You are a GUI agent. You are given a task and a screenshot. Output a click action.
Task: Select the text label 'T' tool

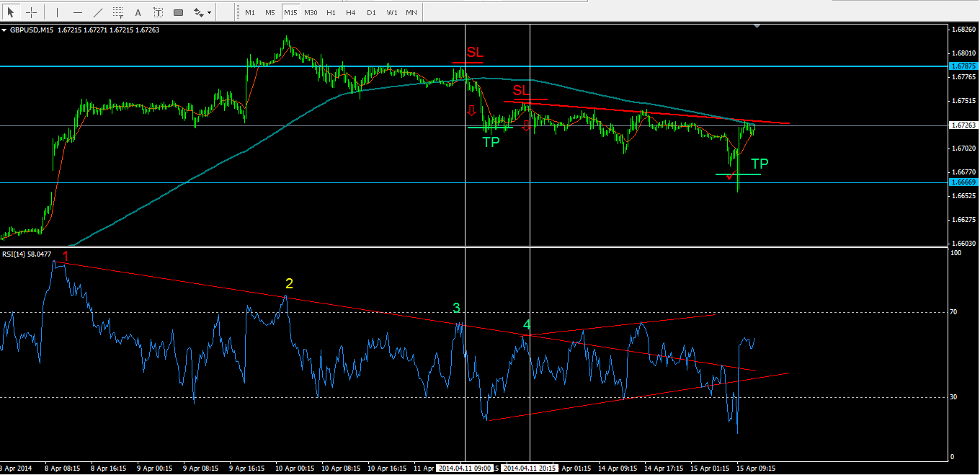[x=159, y=12]
